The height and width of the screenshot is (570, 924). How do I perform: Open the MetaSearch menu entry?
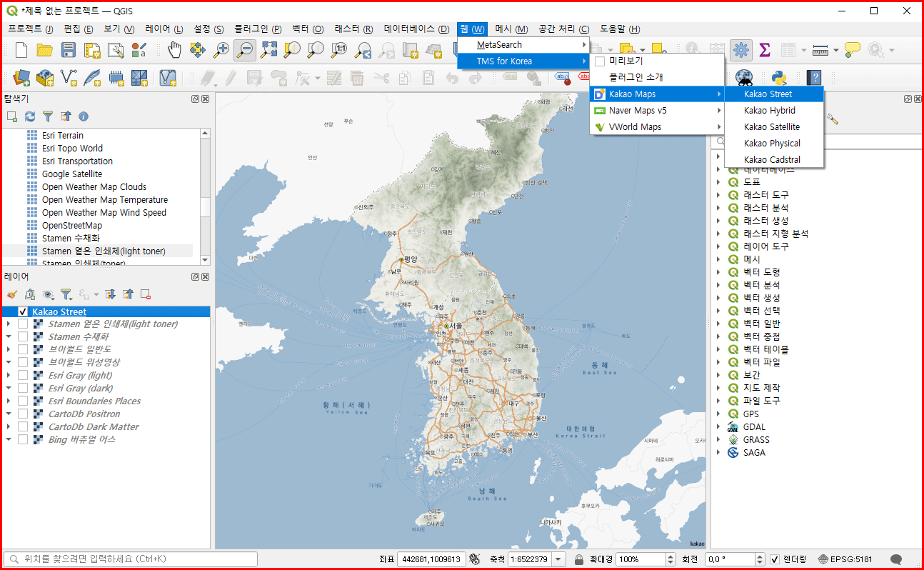point(523,45)
